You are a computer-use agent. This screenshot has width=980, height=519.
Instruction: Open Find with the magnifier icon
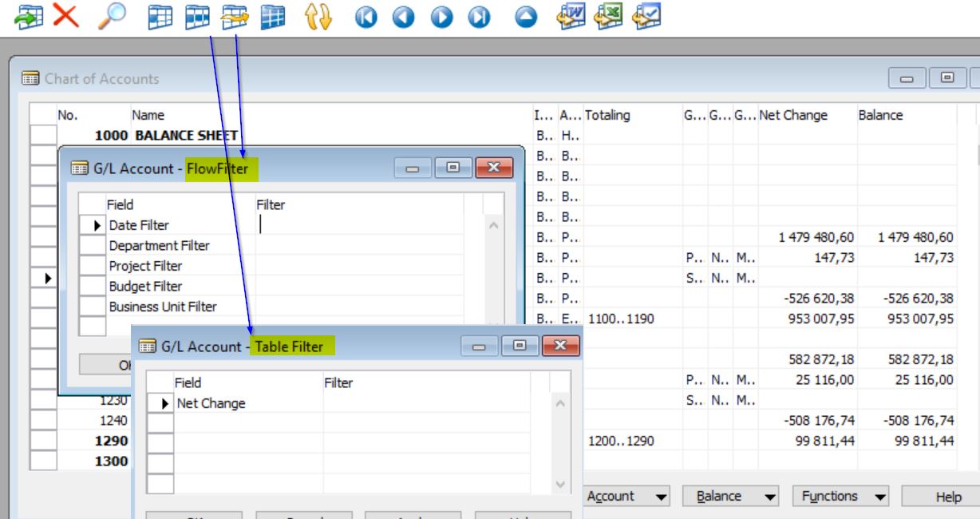[x=111, y=17]
